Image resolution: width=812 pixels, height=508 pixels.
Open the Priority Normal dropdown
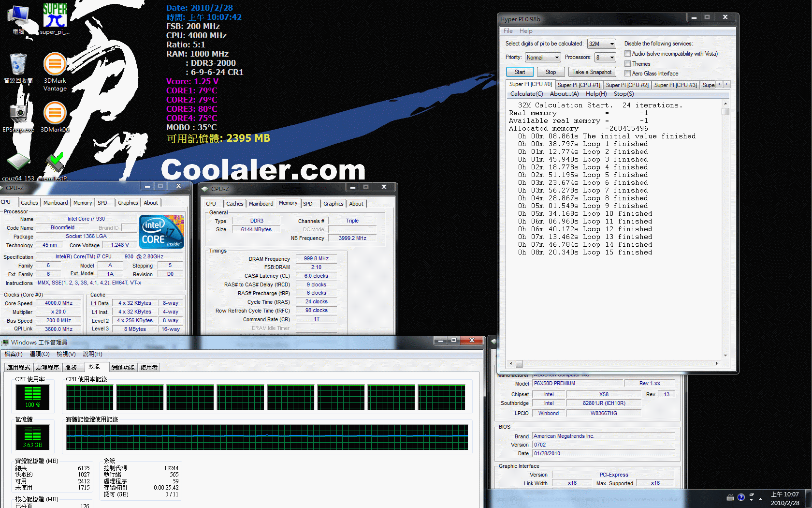(x=543, y=57)
